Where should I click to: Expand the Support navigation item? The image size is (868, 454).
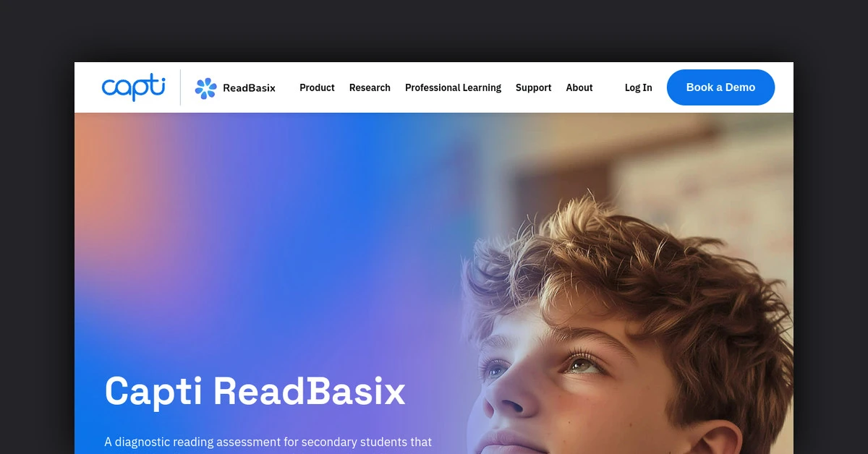coord(533,87)
